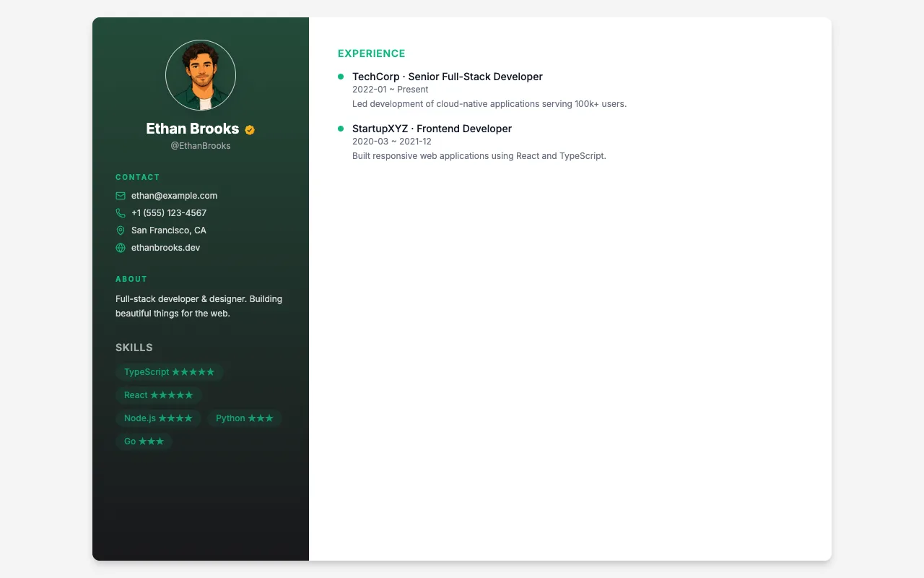The image size is (924, 578).
Task: Click the website globe icon
Action: (x=121, y=248)
